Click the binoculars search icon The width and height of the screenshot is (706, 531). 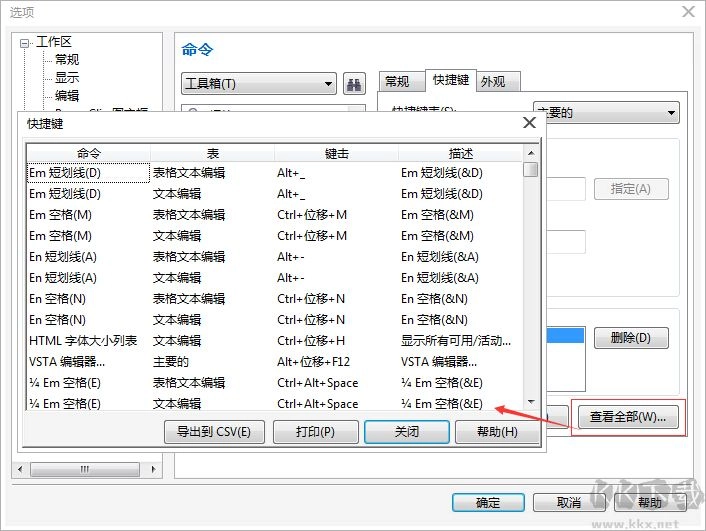coord(354,84)
